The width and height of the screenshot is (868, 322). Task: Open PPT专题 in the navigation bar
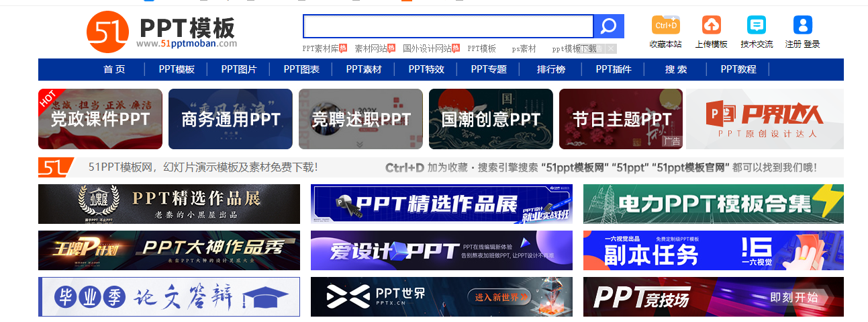(x=489, y=69)
